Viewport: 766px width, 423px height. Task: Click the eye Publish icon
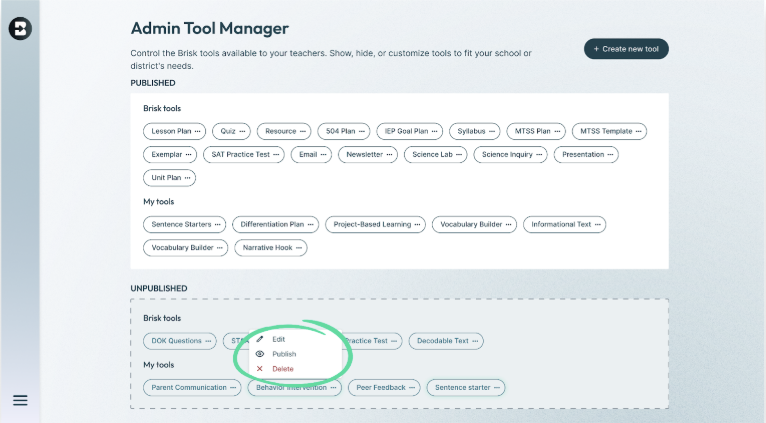coord(260,354)
